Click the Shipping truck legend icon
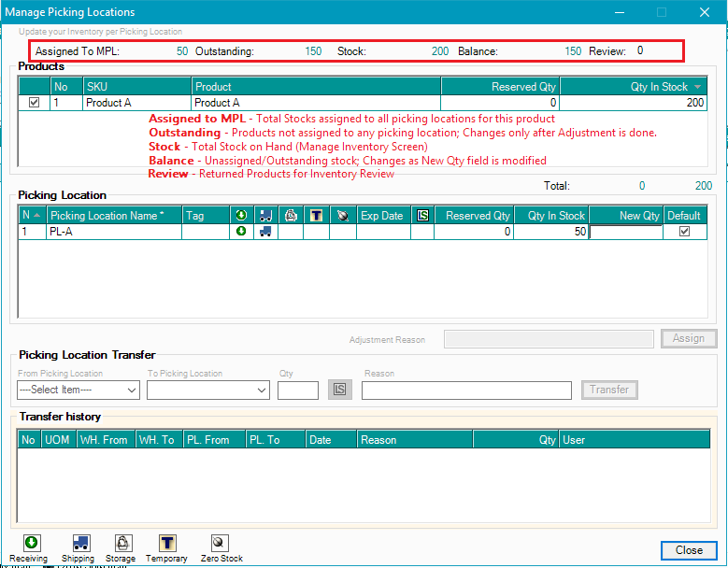Image resolution: width=728 pixels, height=568 pixels. (79, 543)
